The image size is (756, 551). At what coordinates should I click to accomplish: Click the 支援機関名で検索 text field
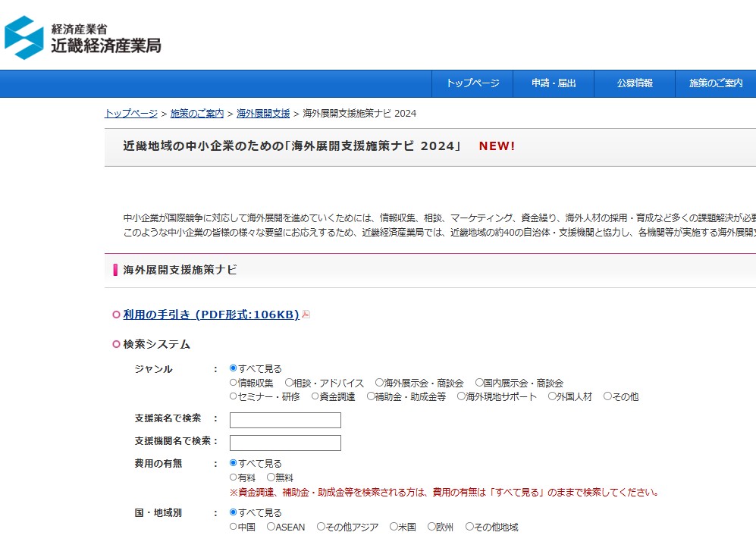[285, 443]
